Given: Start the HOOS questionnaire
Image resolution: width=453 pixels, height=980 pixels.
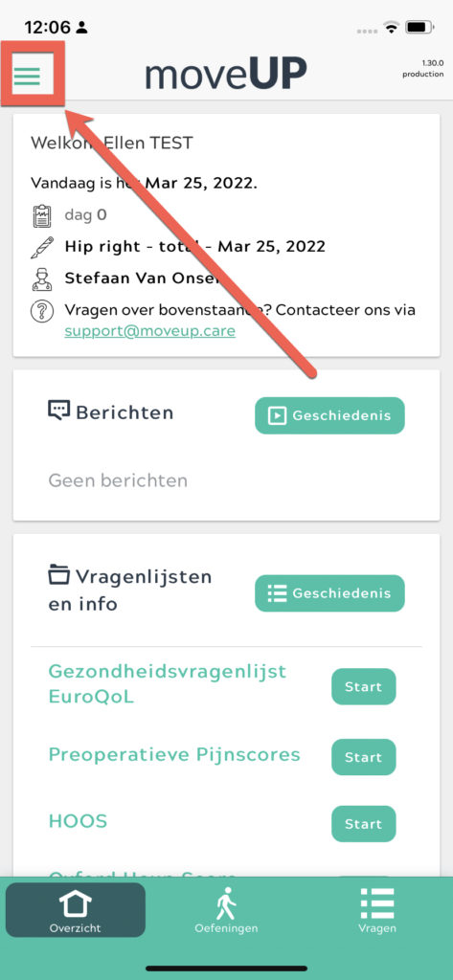Looking at the screenshot, I should [x=364, y=824].
